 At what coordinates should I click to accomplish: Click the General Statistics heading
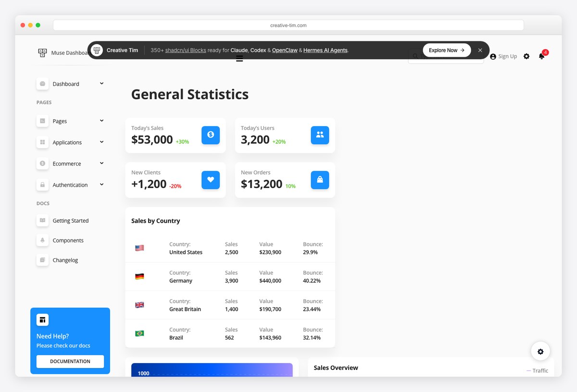click(190, 94)
